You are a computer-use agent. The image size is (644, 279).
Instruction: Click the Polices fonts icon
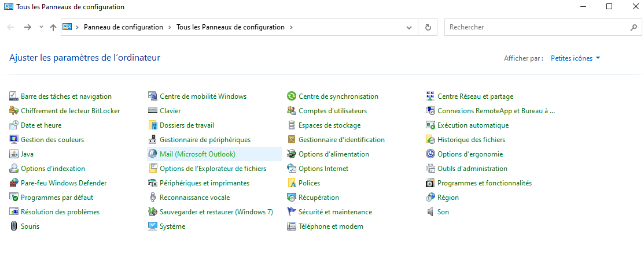[x=292, y=183]
